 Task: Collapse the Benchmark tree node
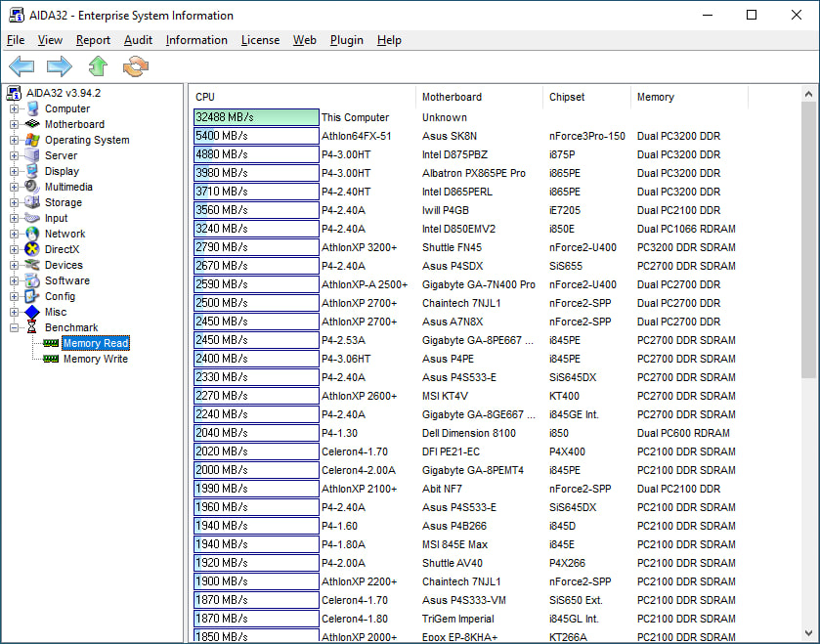(x=15, y=327)
